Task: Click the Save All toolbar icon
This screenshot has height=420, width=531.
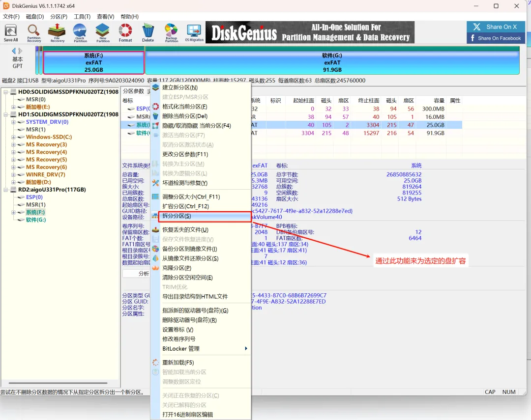Action: click(x=11, y=33)
